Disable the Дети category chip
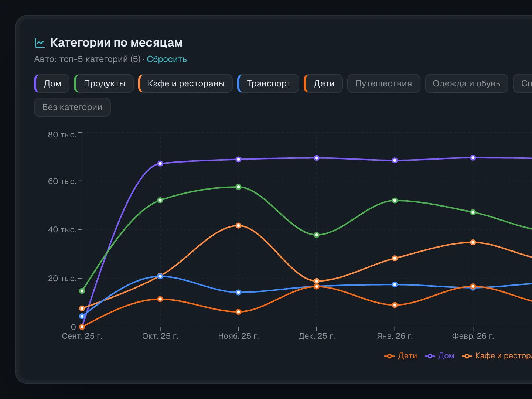The image size is (532, 399). tap(323, 83)
